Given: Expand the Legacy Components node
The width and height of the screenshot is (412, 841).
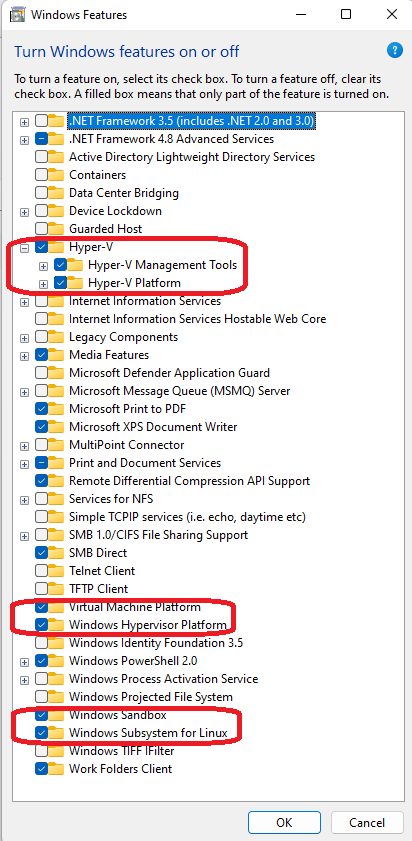Looking at the screenshot, I should pyautogui.click(x=24, y=338).
